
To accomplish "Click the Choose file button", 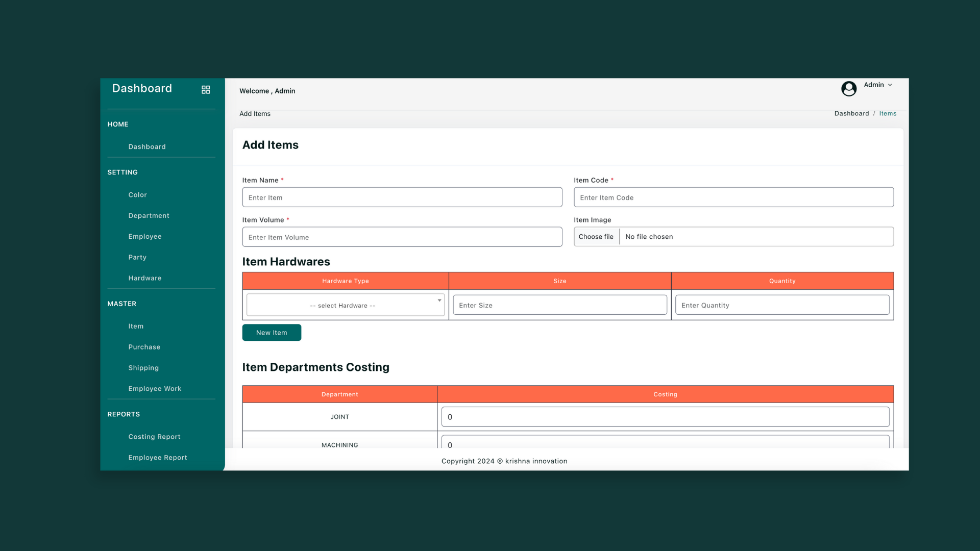I will point(596,237).
